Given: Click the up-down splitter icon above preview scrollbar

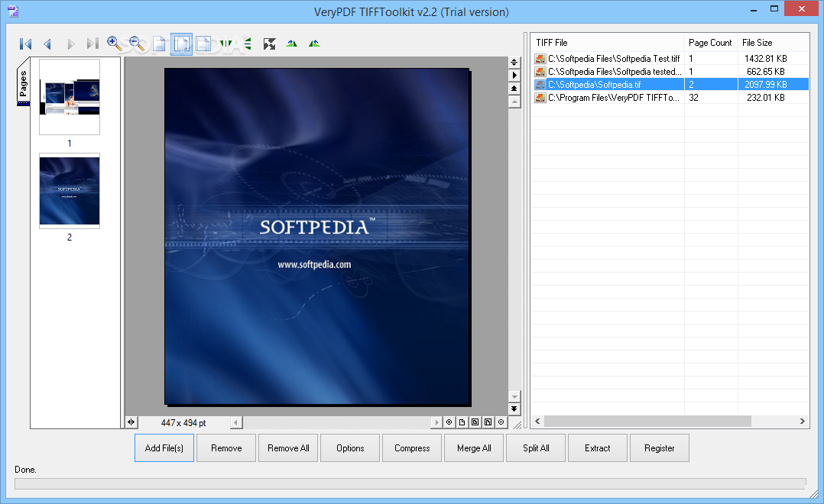Looking at the screenshot, I should click(514, 63).
